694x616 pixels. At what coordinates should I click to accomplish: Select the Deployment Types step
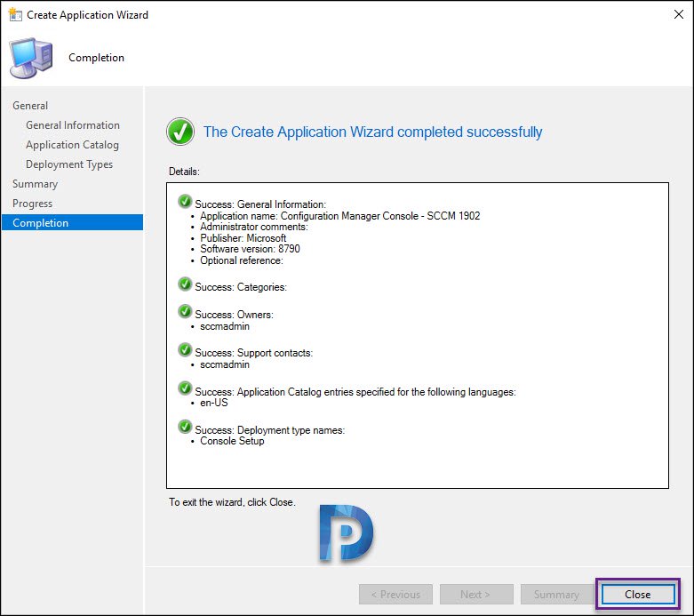coord(69,164)
